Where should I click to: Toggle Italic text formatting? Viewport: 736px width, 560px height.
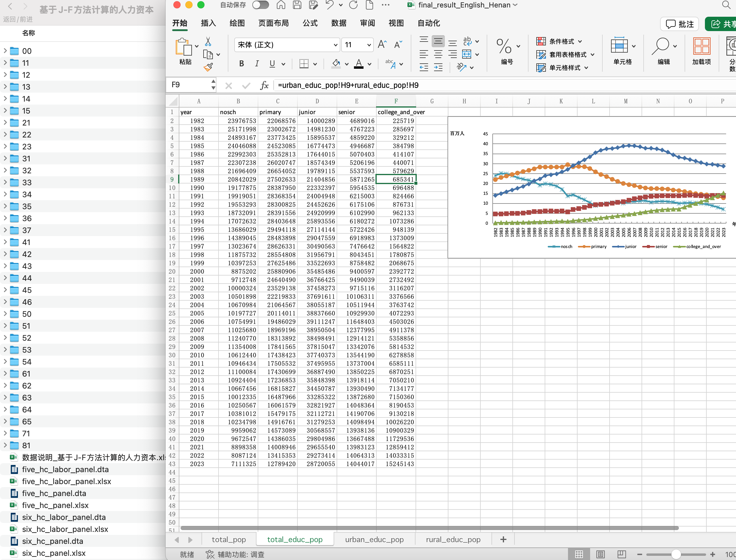(257, 63)
